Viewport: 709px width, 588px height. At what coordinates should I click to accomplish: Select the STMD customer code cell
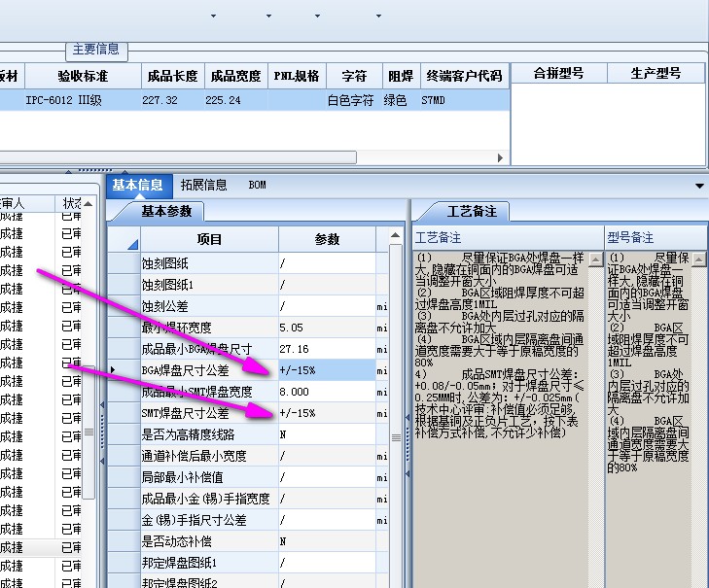click(x=464, y=100)
